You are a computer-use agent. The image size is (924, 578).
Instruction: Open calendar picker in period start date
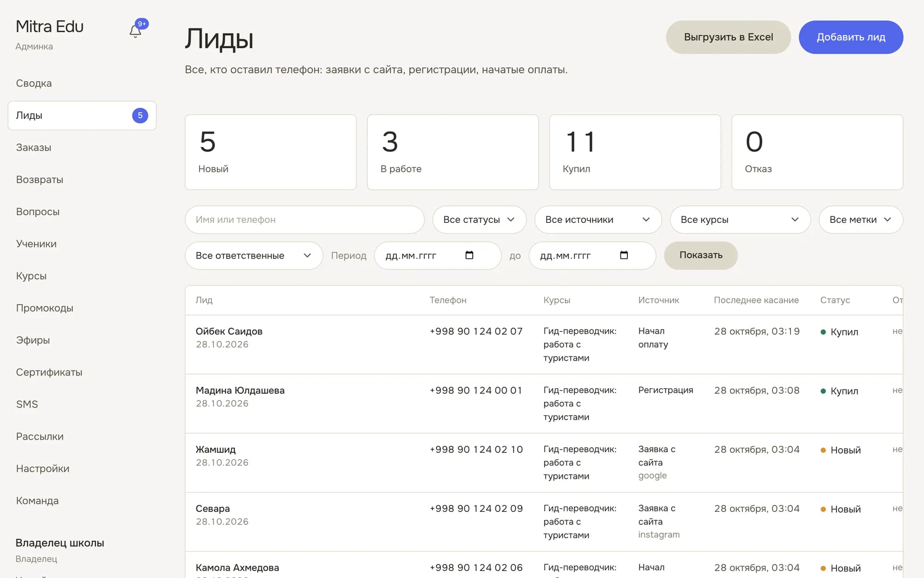[469, 255]
